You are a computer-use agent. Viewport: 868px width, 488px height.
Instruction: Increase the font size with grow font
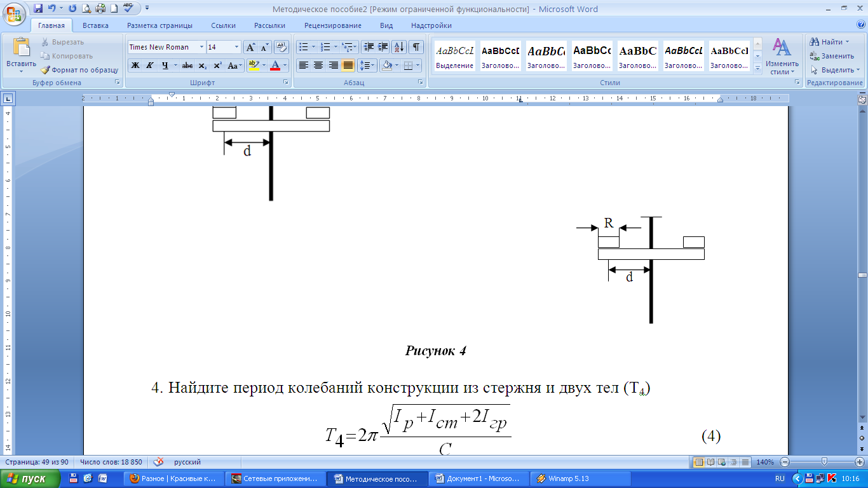coord(250,47)
